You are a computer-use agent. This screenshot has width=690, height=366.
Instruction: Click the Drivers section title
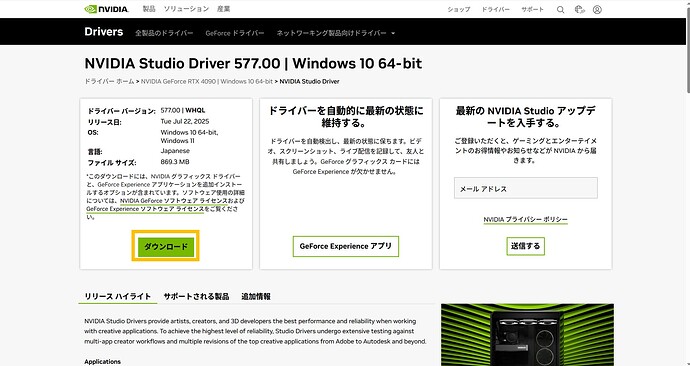pos(103,32)
